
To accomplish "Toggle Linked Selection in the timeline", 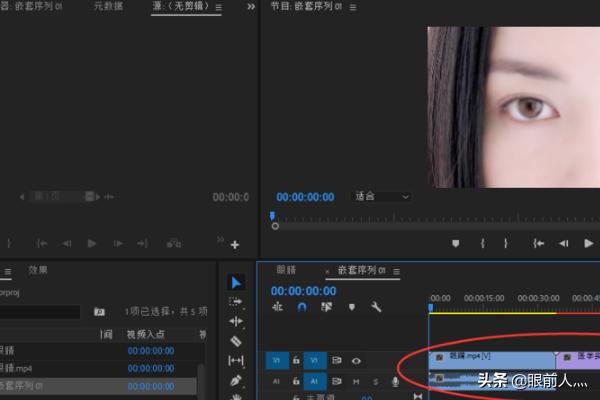I will pyautogui.click(x=326, y=307).
